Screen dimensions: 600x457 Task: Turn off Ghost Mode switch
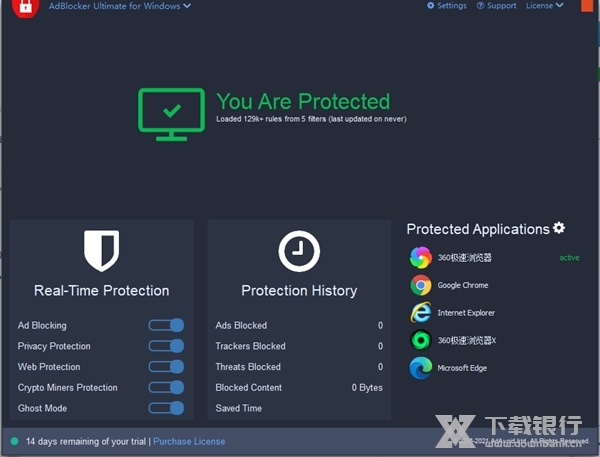tap(166, 408)
